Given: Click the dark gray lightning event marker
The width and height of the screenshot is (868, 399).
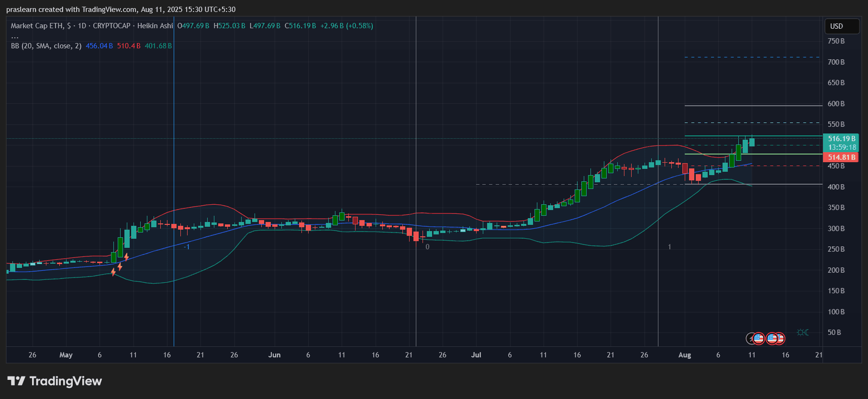Looking at the screenshot, I should (x=751, y=339).
